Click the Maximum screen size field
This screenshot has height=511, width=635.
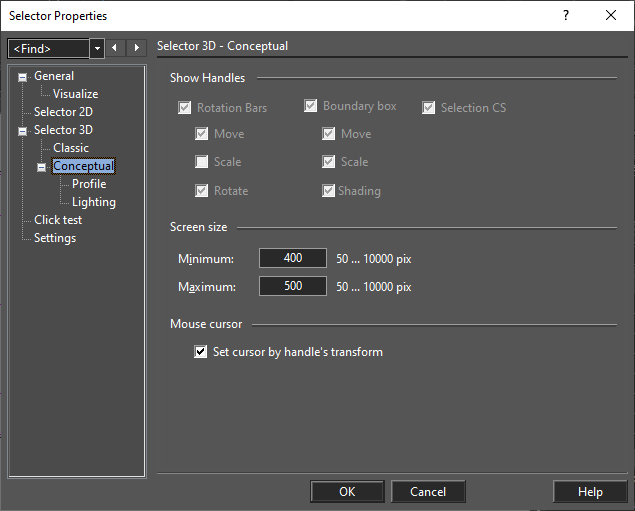[x=293, y=286]
